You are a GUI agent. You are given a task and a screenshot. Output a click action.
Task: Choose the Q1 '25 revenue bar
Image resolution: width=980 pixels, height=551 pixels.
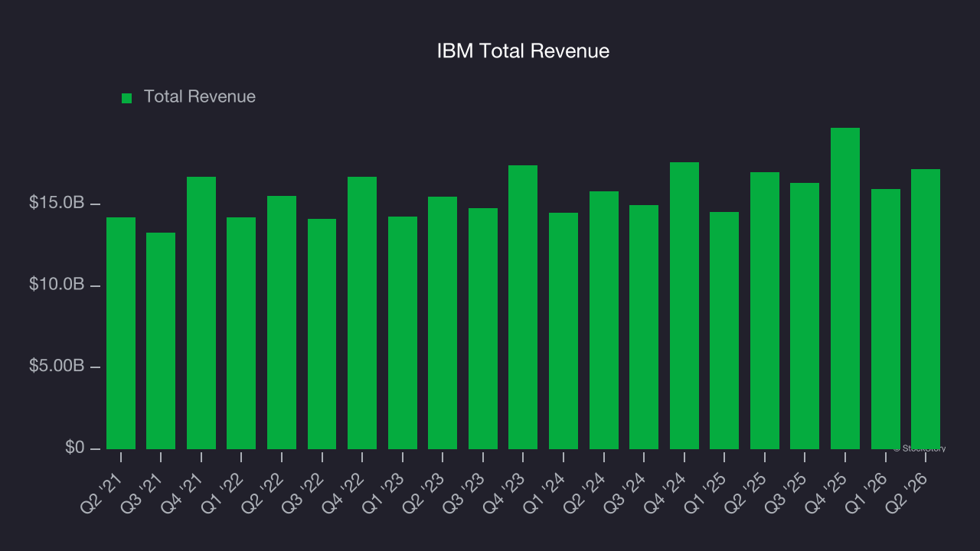(724, 331)
